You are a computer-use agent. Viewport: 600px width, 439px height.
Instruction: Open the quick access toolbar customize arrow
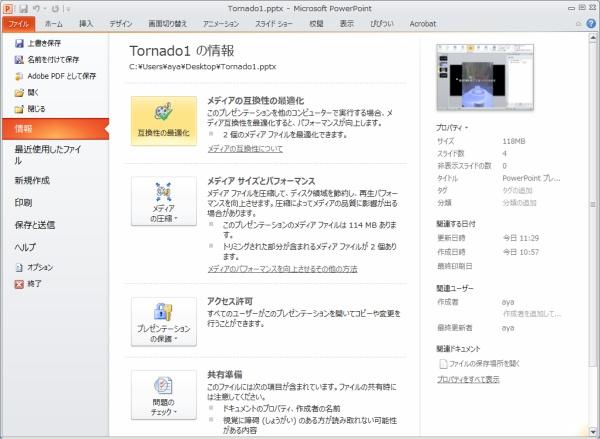[x=68, y=8]
